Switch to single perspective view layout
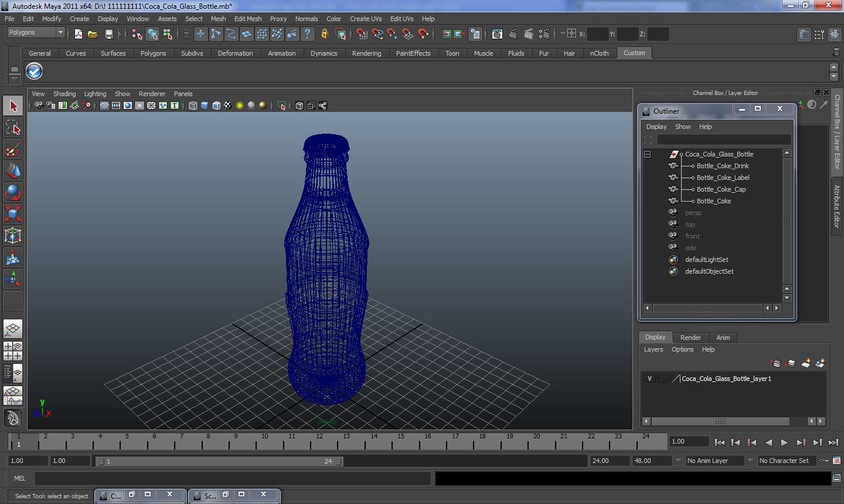This screenshot has width=844, height=504. [13, 329]
